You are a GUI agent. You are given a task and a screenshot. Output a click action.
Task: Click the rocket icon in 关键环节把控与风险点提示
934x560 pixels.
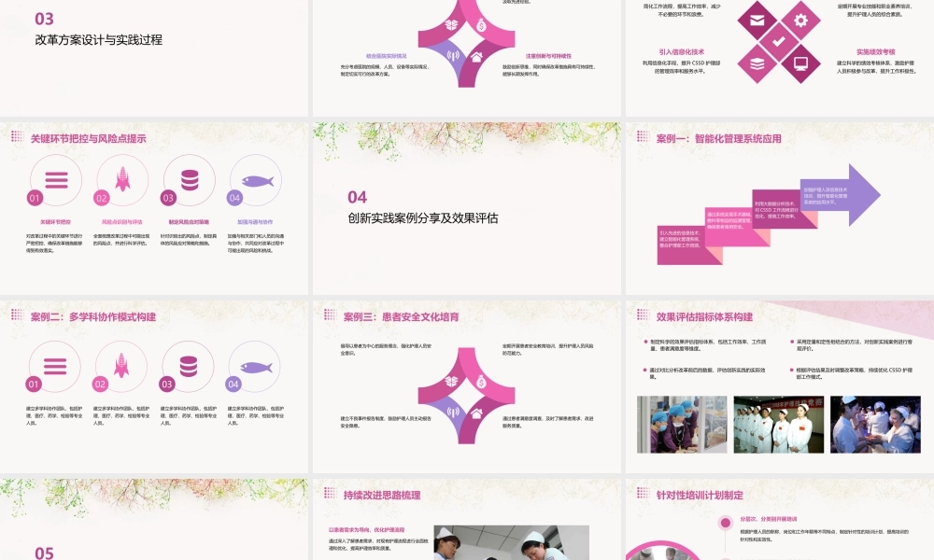(122, 179)
